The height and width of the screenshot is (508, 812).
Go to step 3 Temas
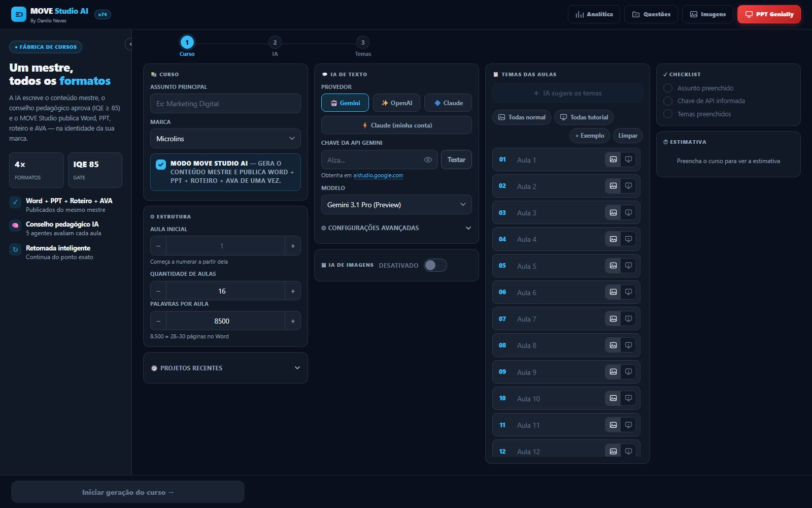point(363,46)
